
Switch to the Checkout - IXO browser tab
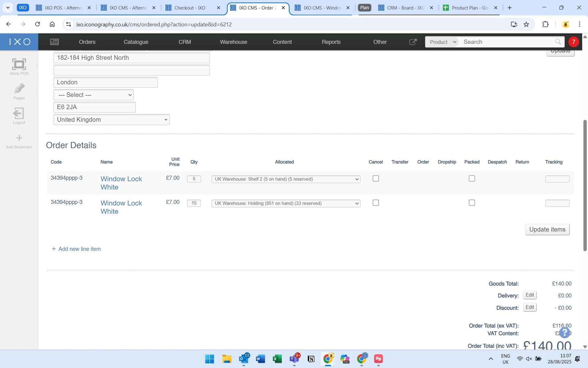(190, 8)
